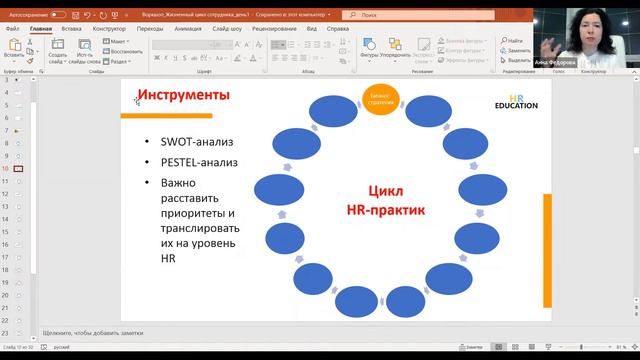Toggle the AutoSave switch

coord(58,15)
